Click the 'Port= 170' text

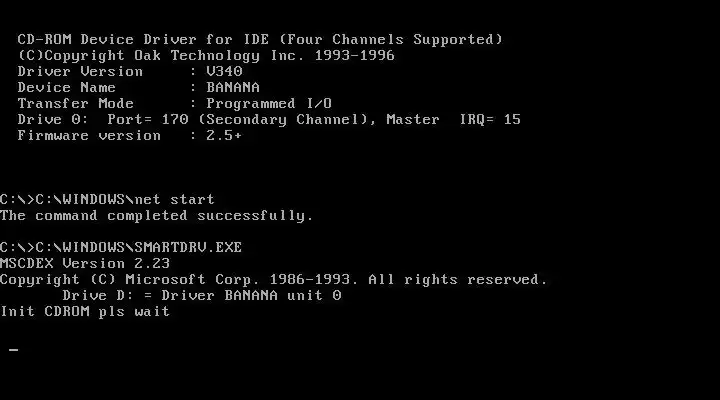(x=148, y=119)
